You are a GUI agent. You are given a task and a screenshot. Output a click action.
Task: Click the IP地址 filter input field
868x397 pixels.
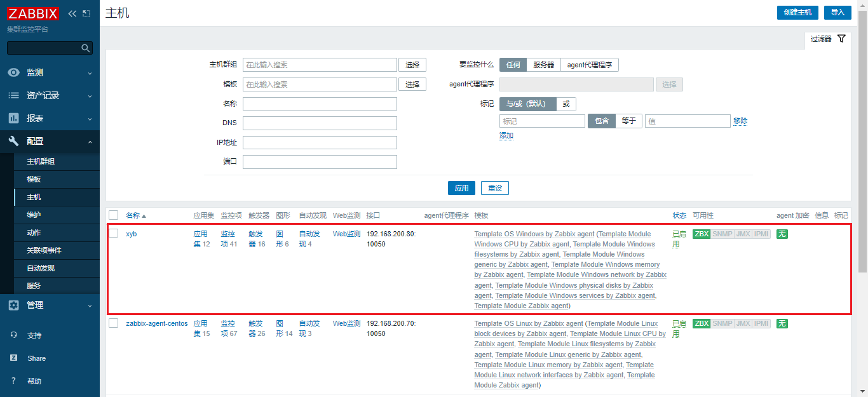pyautogui.click(x=320, y=142)
